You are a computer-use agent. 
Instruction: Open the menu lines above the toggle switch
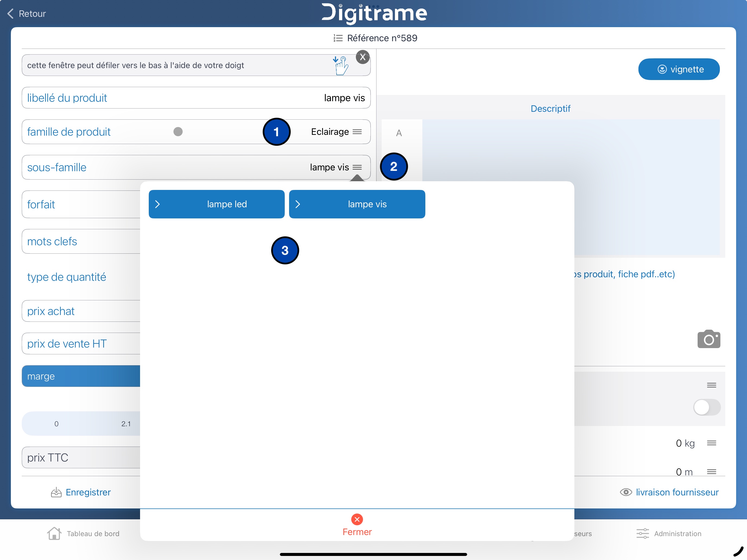[711, 385]
